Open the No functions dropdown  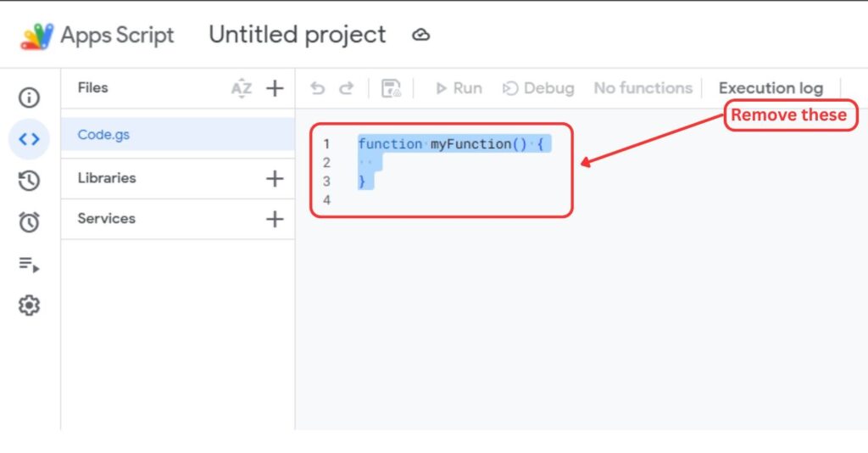tap(643, 88)
